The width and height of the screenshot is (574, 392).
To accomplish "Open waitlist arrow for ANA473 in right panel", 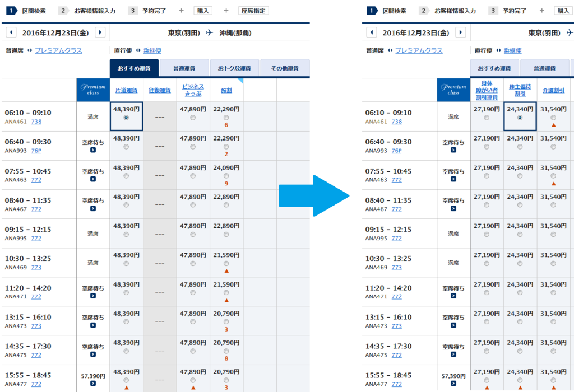I will tap(453, 325).
